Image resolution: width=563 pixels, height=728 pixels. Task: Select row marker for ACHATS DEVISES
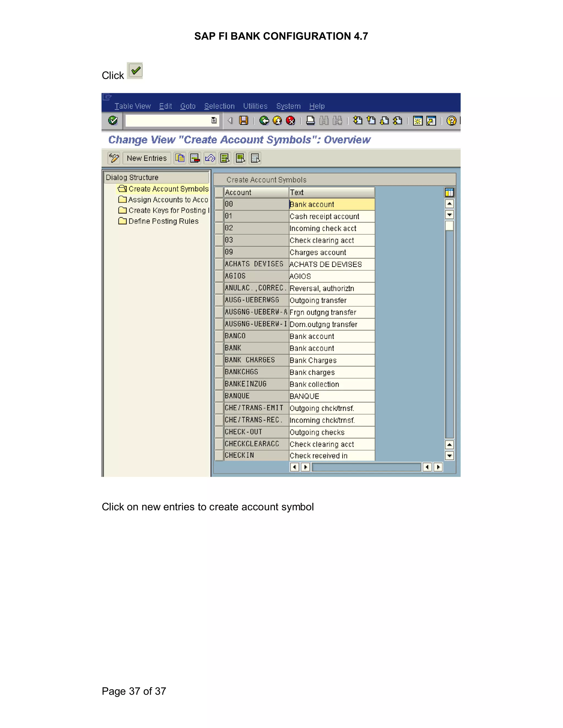point(219,264)
